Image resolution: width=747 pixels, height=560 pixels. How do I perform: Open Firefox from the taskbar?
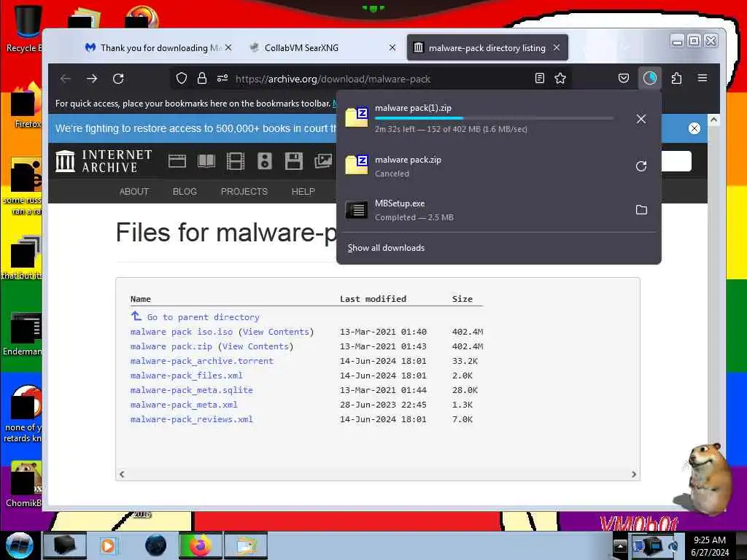(x=200, y=545)
